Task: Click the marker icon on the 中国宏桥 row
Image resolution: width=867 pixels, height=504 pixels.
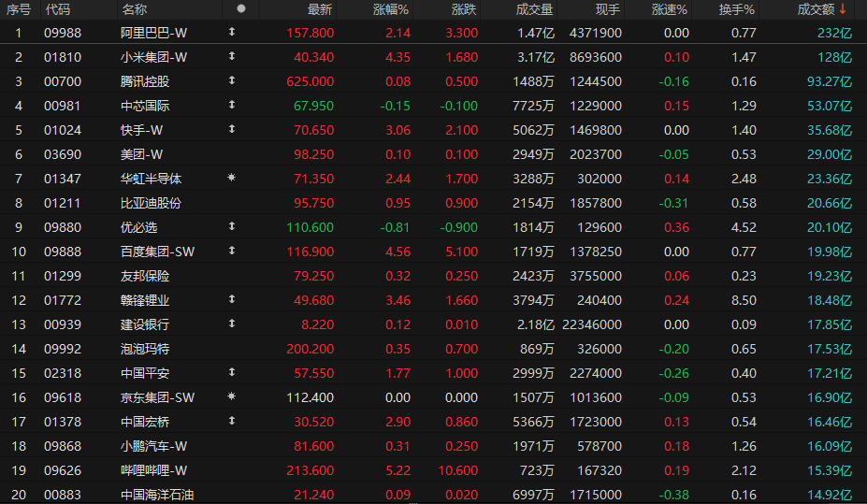Action: click(x=232, y=421)
